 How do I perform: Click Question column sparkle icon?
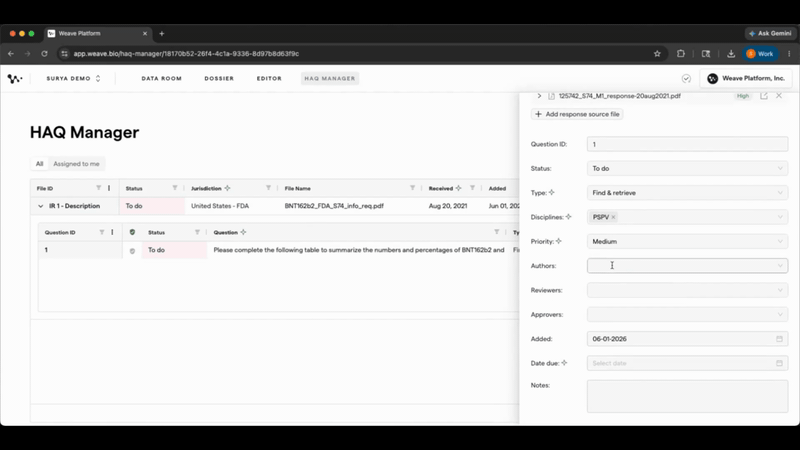coord(243,232)
